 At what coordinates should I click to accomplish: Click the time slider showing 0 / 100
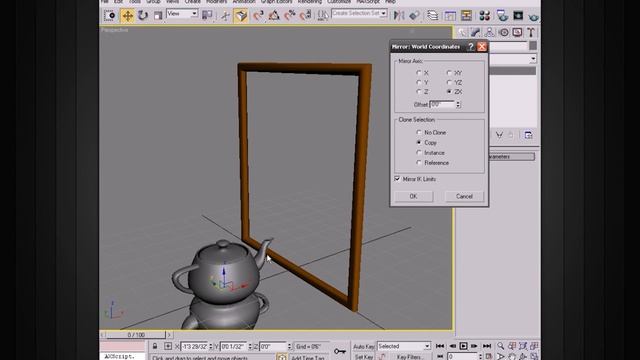pyautogui.click(x=136, y=335)
